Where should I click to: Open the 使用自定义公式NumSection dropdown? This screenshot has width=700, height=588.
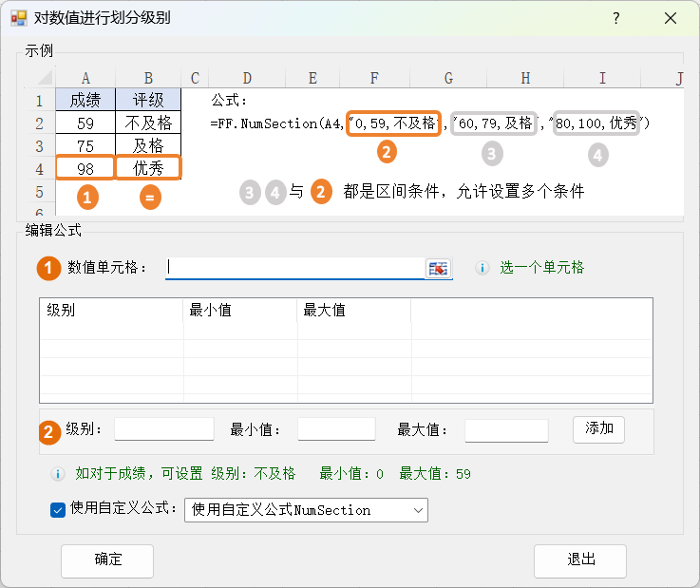tap(306, 510)
